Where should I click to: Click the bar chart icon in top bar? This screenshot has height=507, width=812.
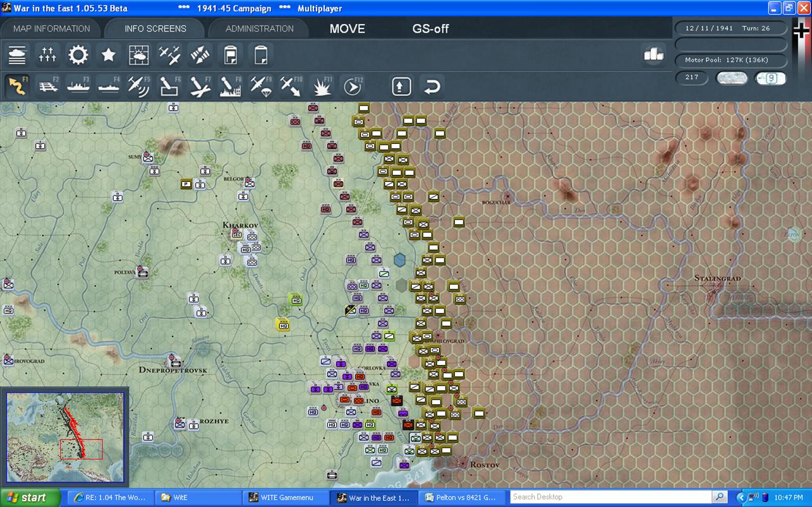tap(653, 54)
